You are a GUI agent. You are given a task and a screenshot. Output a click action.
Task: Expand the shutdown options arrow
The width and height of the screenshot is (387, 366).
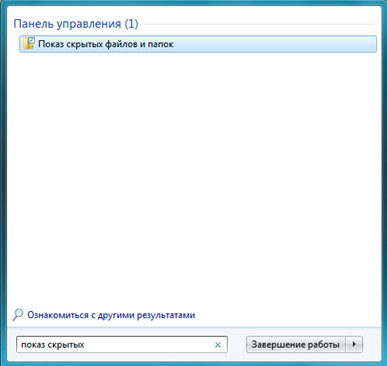click(354, 344)
